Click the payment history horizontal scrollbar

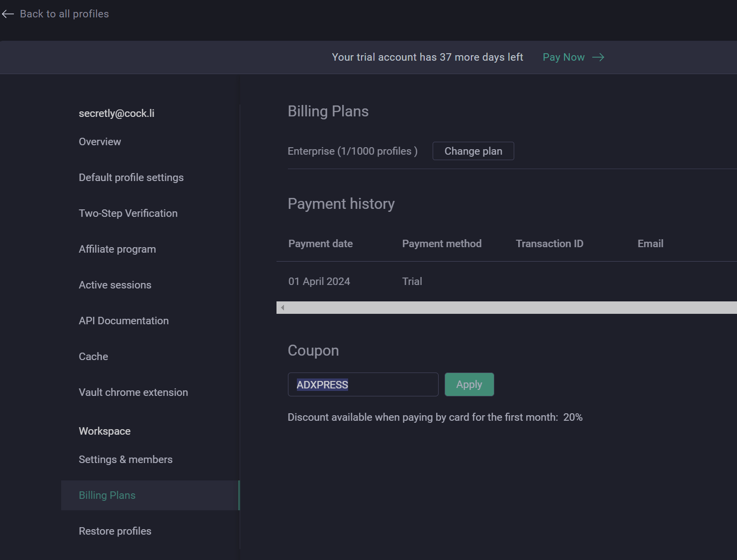[x=507, y=307]
